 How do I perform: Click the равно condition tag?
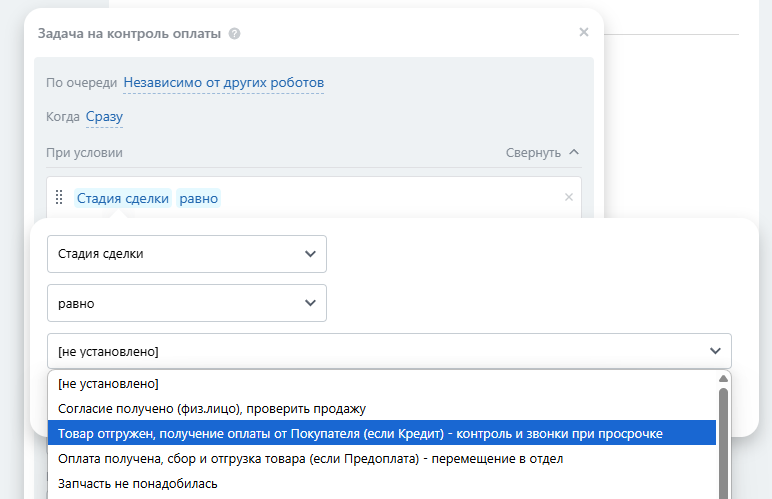[199, 198]
